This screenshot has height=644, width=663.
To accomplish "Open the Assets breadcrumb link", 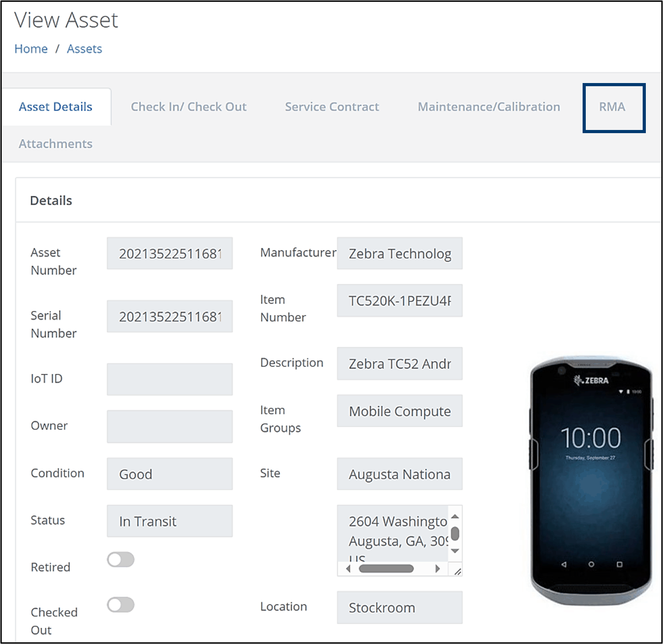I will pyautogui.click(x=84, y=49).
